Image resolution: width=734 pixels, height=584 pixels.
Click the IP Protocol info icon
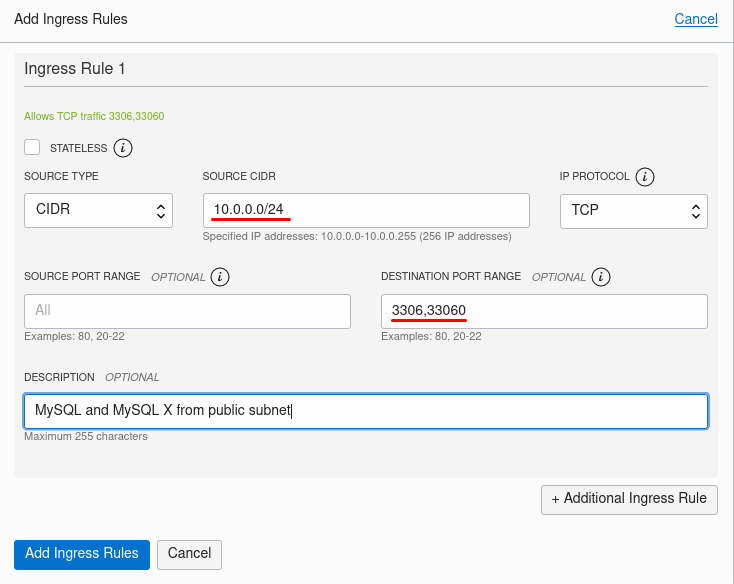point(645,177)
